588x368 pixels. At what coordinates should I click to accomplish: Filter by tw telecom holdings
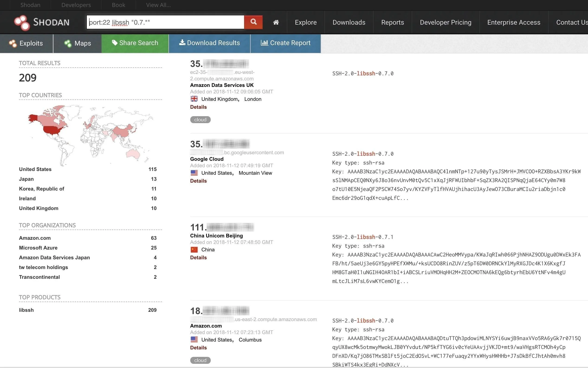pyautogui.click(x=44, y=267)
